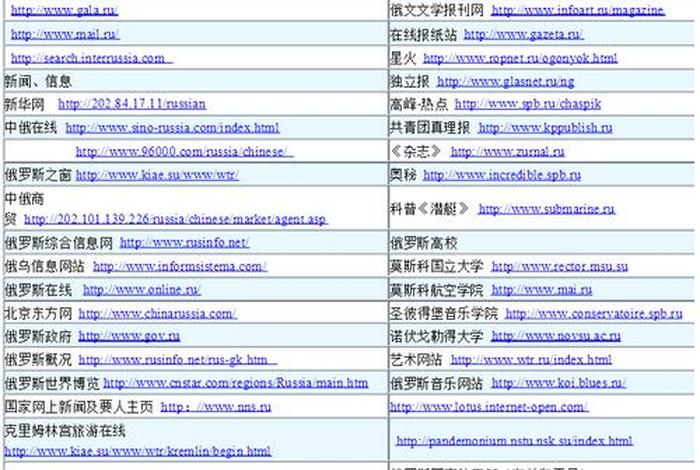Select the 科普《潜艇》 label

[430, 208]
